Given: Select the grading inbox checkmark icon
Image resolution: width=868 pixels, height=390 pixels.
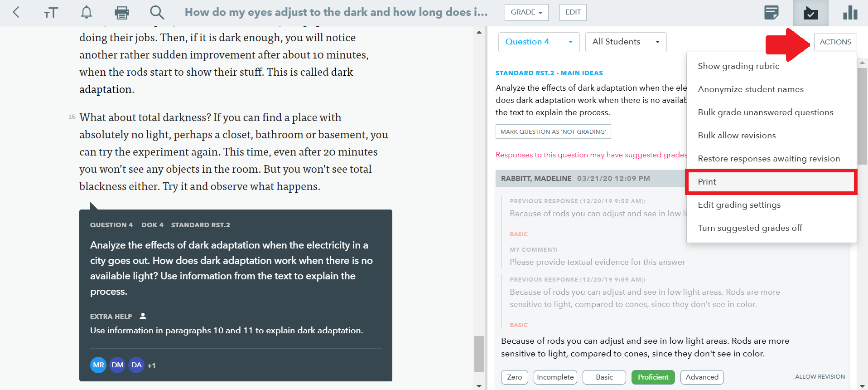Looking at the screenshot, I should 811,13.
